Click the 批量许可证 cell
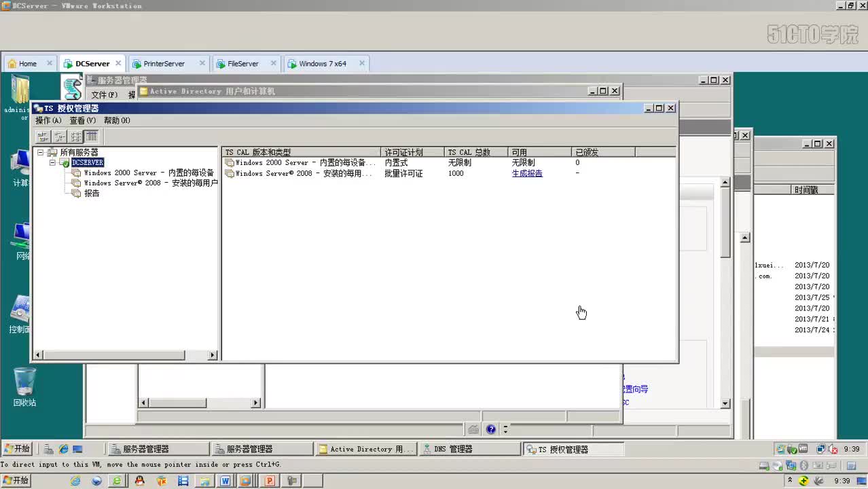 (403, 173)
